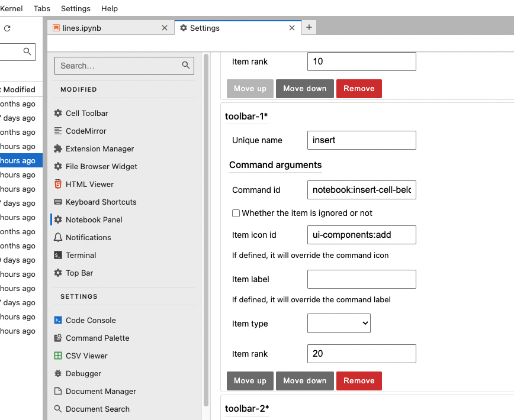This screenshot has height=420, width=514.
Task: Open the CodeMirror settings entry
Action: [86, 131]
